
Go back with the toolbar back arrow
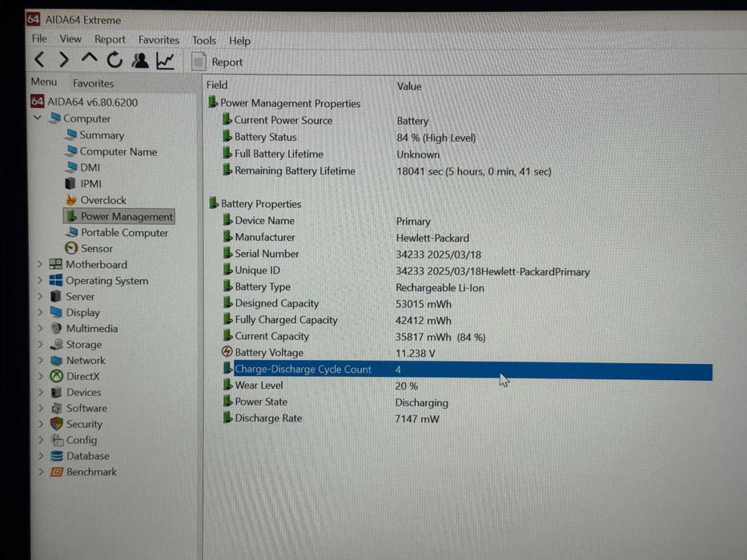coord(40,60)
